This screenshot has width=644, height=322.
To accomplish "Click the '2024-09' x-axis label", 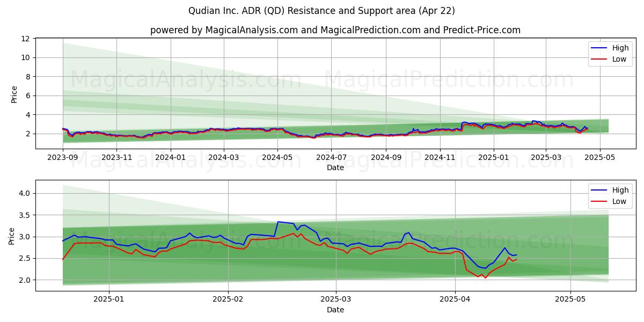I will tap(386, 158).
